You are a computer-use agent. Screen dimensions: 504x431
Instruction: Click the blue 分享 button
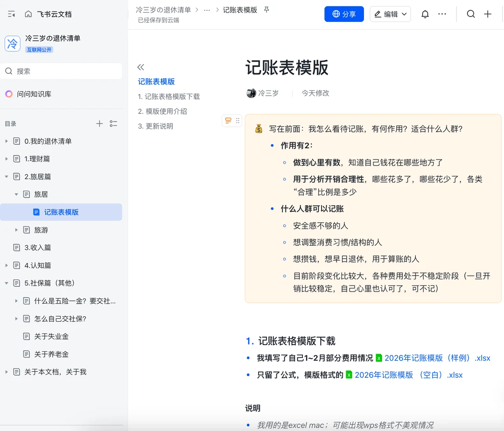[344, 14]
